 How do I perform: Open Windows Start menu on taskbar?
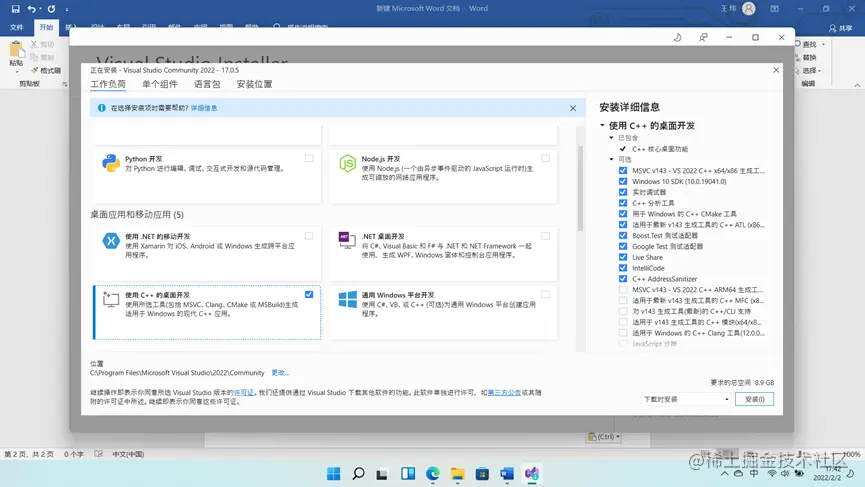pyautogui.click(x=334, y=474)
